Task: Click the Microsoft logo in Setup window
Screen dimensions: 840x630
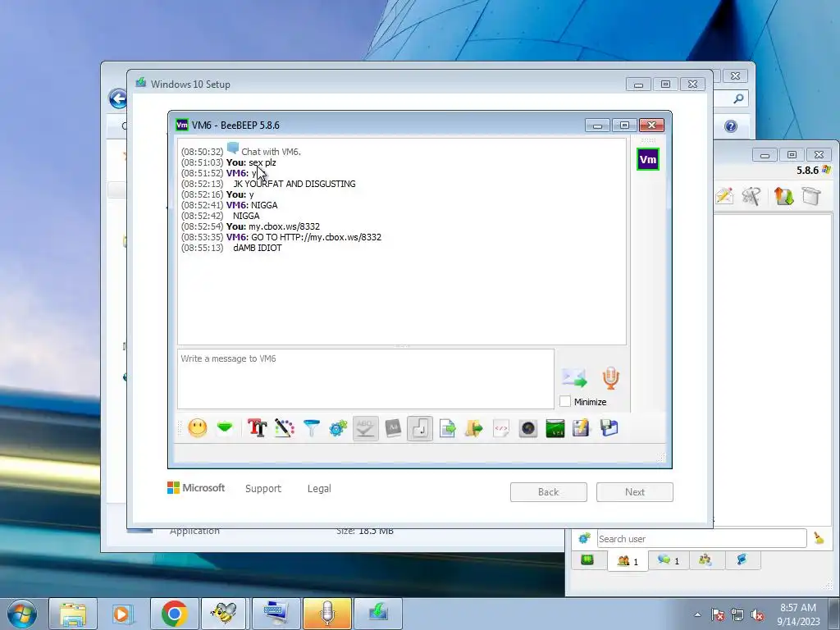Action: 196,487
